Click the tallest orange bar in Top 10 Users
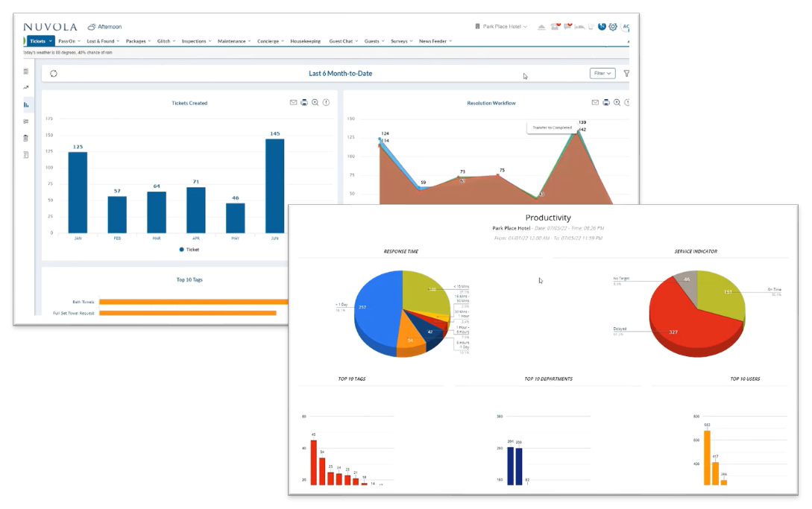This screenshot has width=812, height=509. click(x=707, y=458)
